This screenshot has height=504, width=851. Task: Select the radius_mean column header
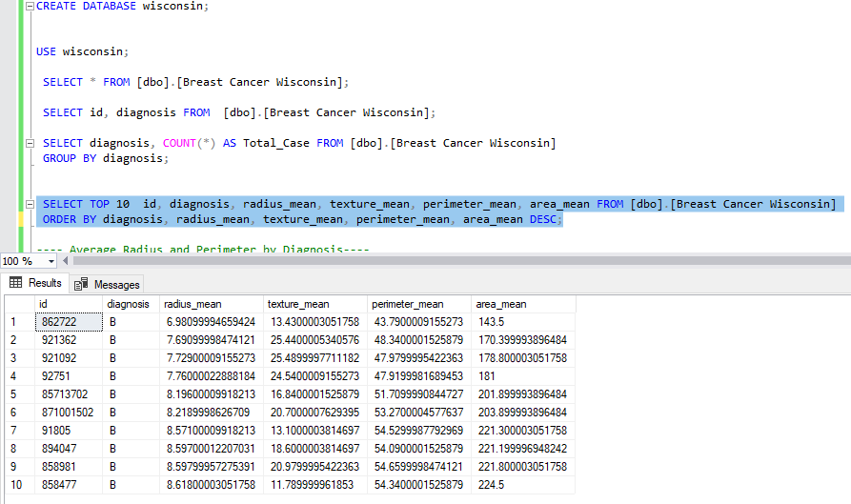(212, 304)
